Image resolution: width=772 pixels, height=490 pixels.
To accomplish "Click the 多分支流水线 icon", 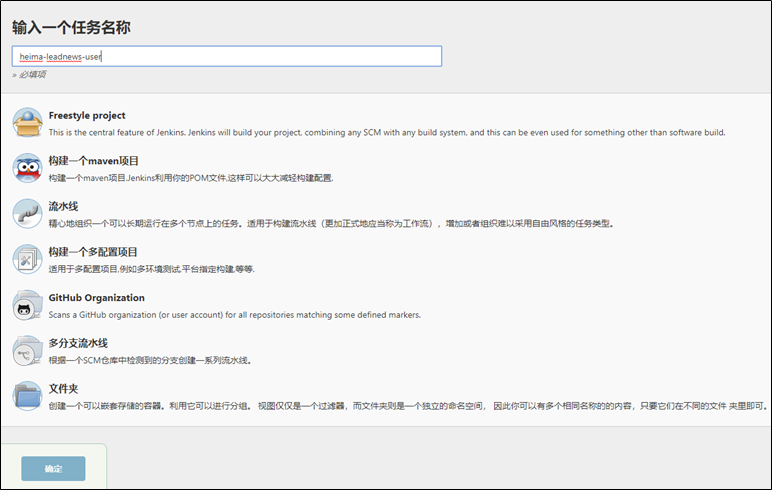I will click(x=27, y=351).
